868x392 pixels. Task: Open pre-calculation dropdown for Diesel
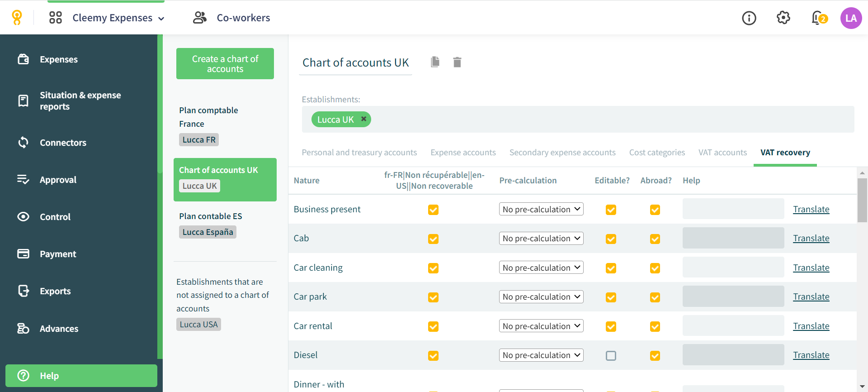541,355
